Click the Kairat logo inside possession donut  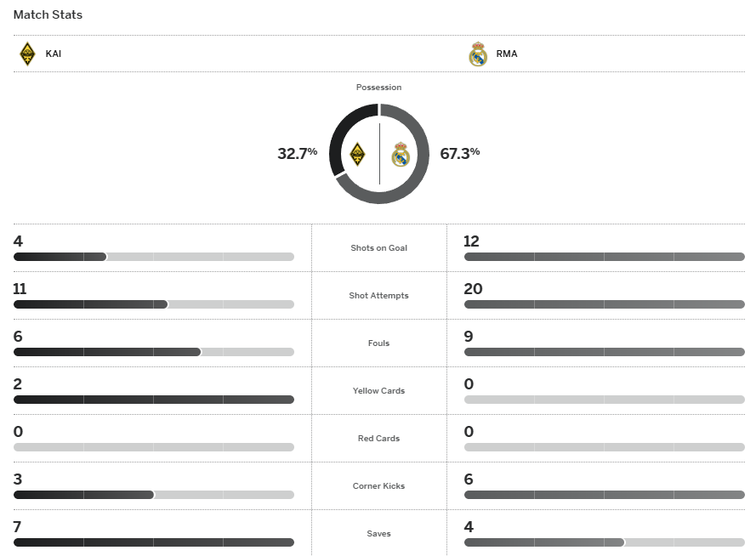[358, 155]
